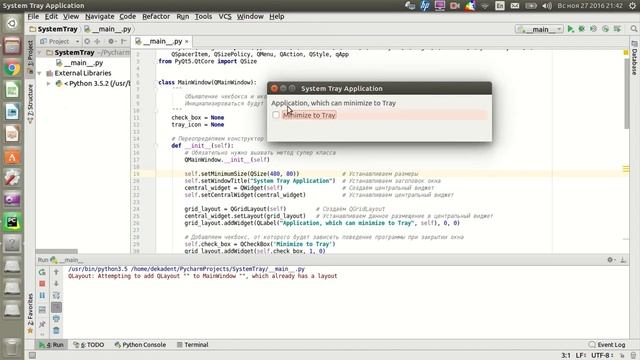Clear all Run console output trash icon
Screen dimensions: 640x360
(x=56, y=330)
